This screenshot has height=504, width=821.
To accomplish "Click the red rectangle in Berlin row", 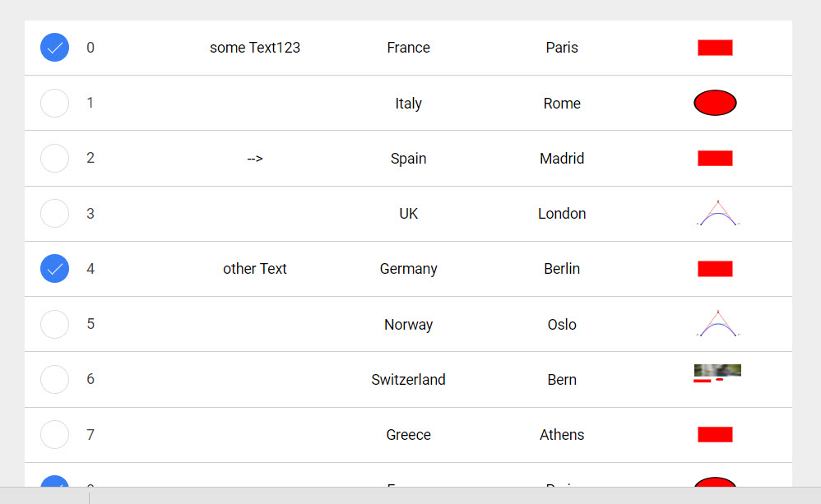I will point(715,269).
